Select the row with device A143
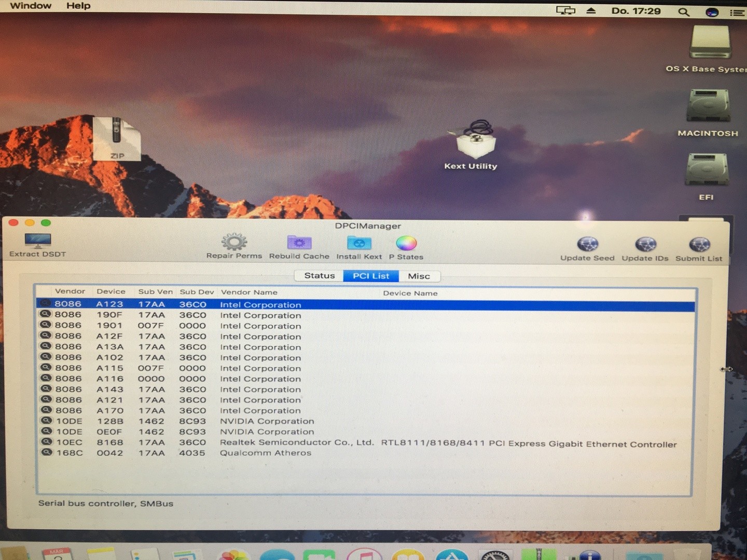747x560 pixels. tap(366, 389)
